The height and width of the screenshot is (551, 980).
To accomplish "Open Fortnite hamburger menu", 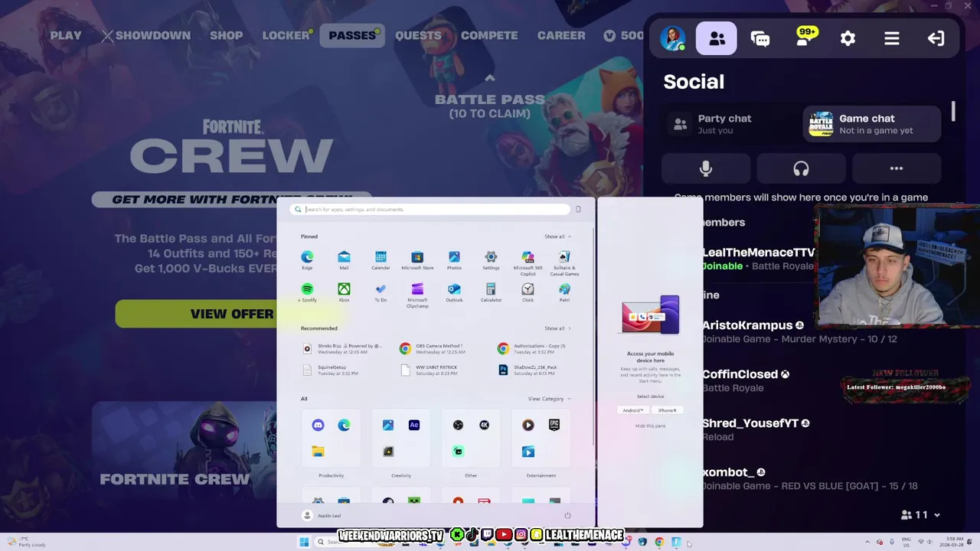I will pos(892,38).
